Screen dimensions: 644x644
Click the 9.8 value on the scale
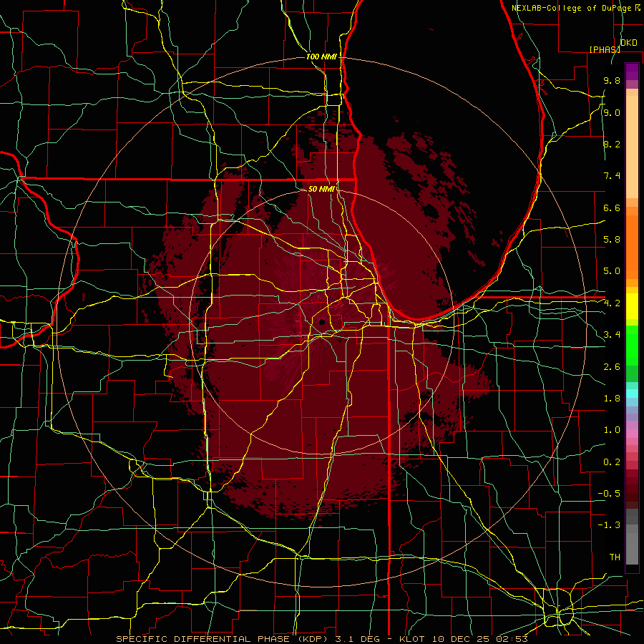612,80
